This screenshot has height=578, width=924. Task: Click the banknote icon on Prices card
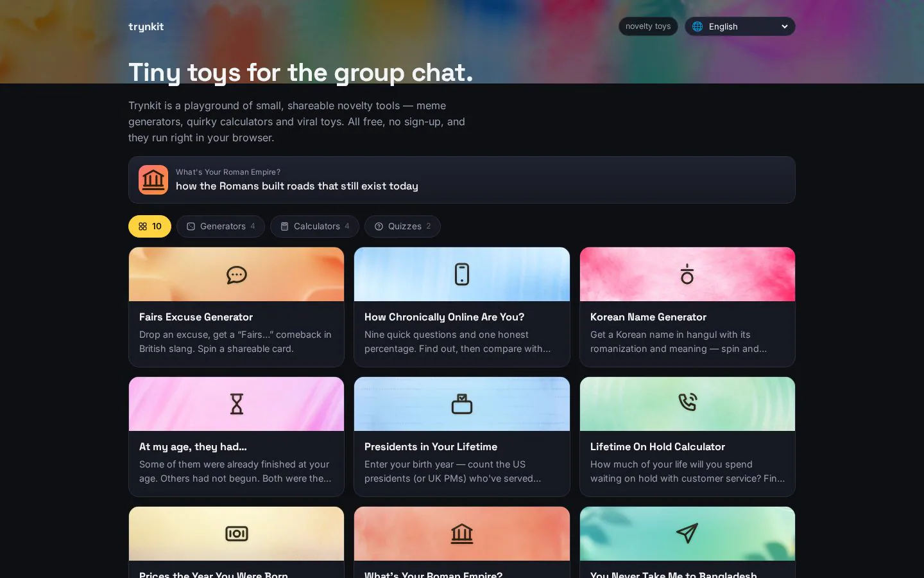tap(237, 534)
